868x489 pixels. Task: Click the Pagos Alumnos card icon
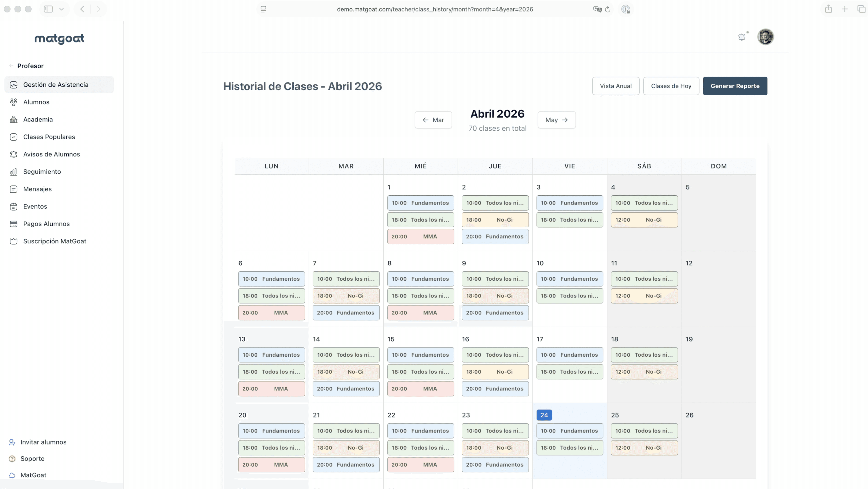pyautogui.click(x=14, y=224)
